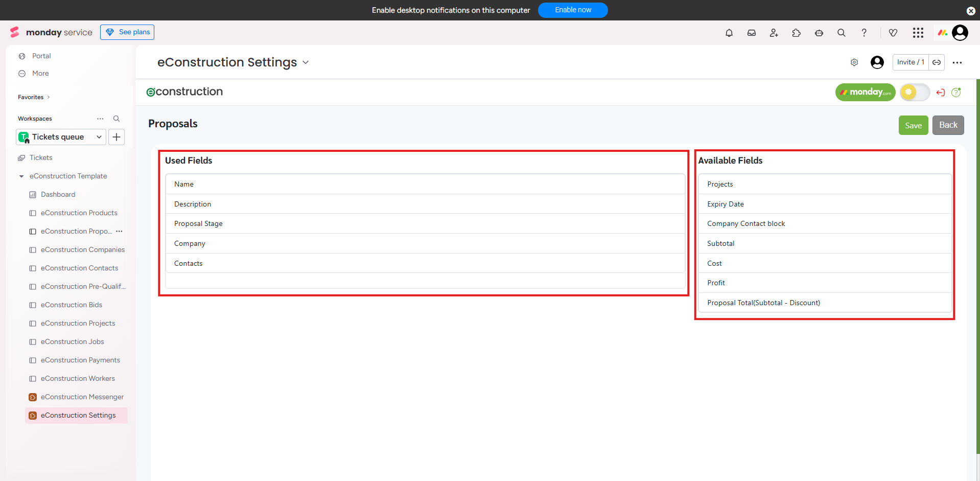Click the green Save button

[x=913, y=125]
